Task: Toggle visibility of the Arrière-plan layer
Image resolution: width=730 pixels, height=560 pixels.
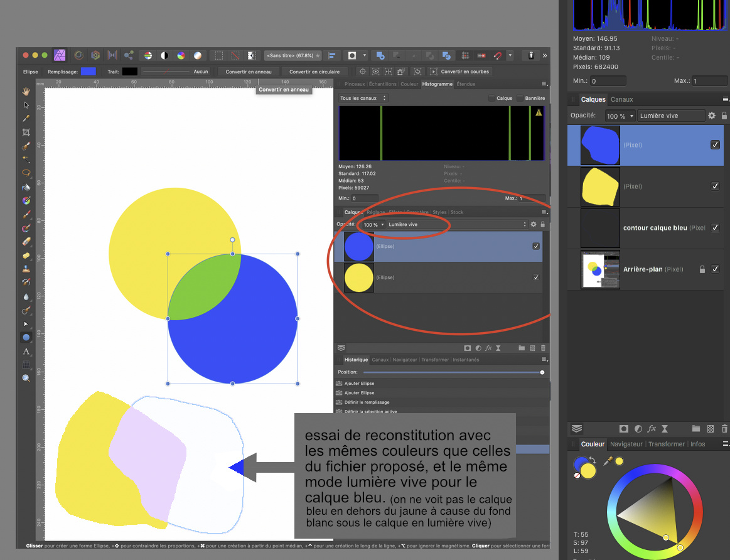Action: tap(715, 269)
